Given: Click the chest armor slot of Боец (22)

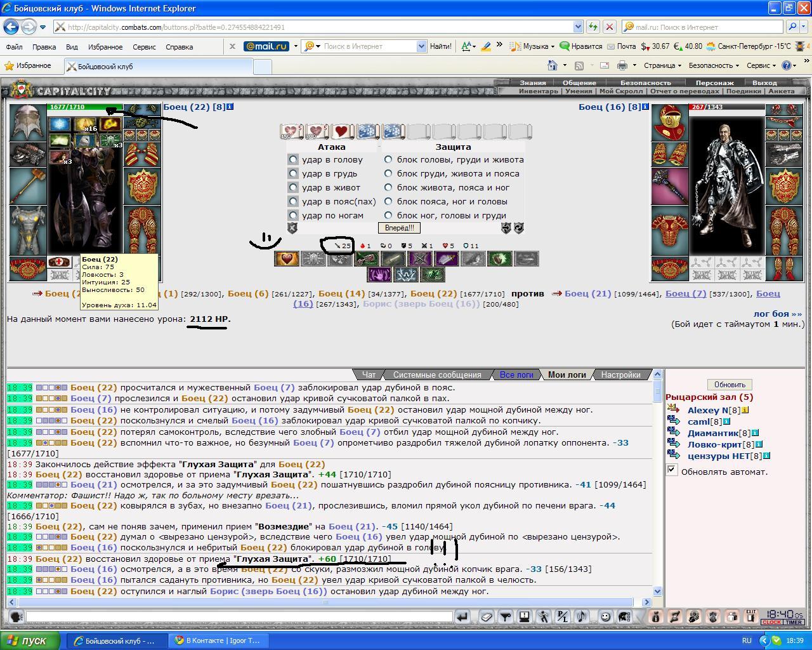Looking at the screenshot, I should tap(28, 230).
